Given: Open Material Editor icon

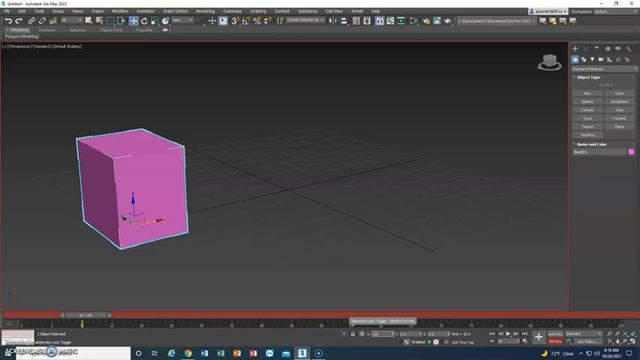Looking at the screenshot, I should (x=414, y=21).
